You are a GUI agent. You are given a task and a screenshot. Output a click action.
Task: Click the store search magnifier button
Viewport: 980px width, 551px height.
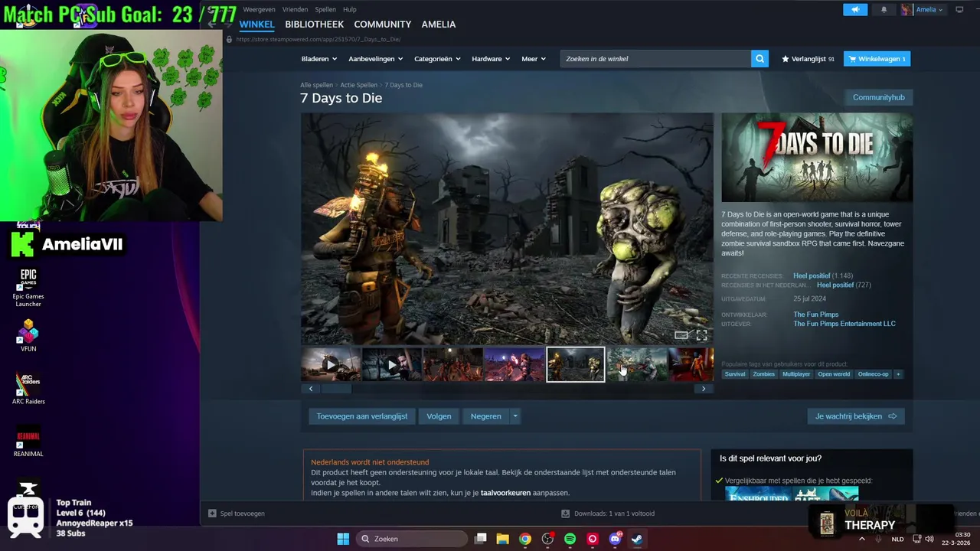point(759,59)
